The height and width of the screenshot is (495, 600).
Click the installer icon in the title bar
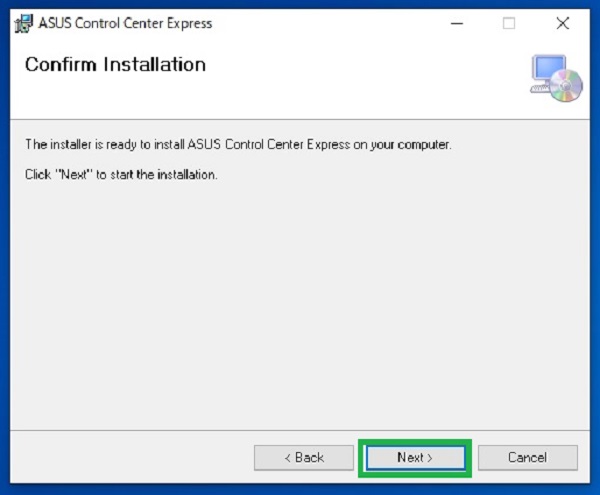24,24
